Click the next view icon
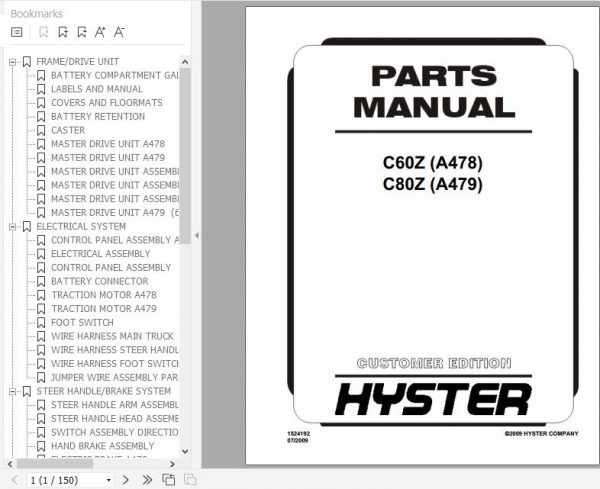 (190, 480)
